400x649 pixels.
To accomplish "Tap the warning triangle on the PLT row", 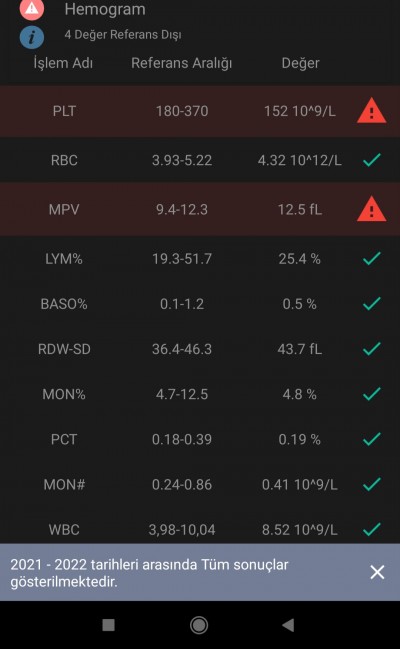I will [x=371, y=111].
